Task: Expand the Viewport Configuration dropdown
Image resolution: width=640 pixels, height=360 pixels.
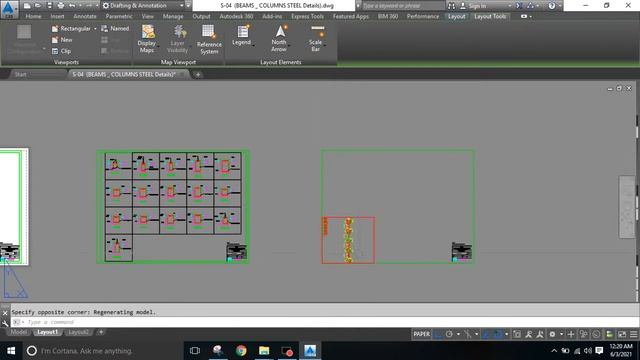Action: pyautogui.click(x=44, y=49)
